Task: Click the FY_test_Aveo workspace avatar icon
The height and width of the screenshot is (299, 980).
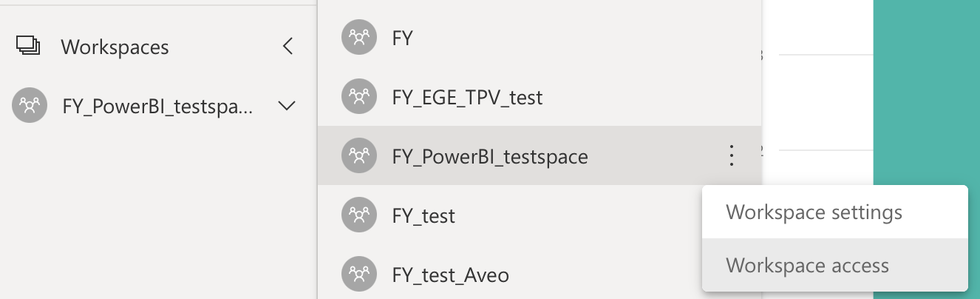Action: click(359, 275)
